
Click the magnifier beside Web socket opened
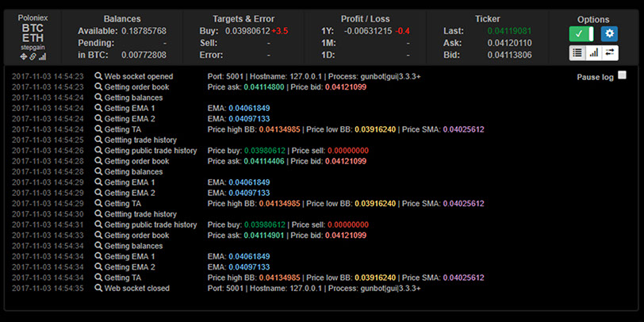[98, 76]
